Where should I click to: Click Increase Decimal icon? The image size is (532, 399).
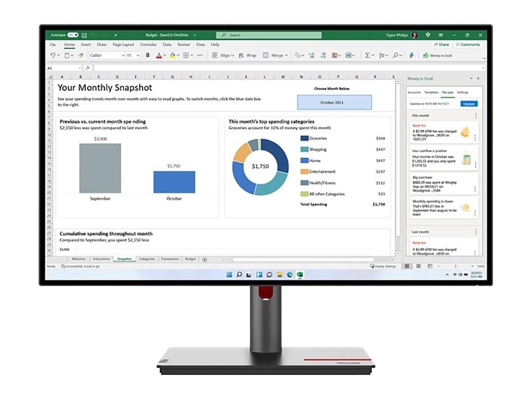[312, 55]
